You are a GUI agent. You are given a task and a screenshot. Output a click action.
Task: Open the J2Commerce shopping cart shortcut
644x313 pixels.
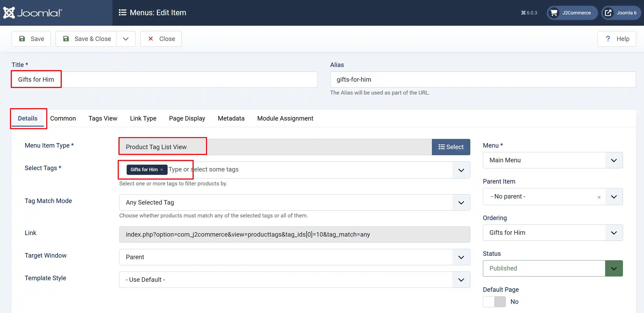(x=572, y=13)
